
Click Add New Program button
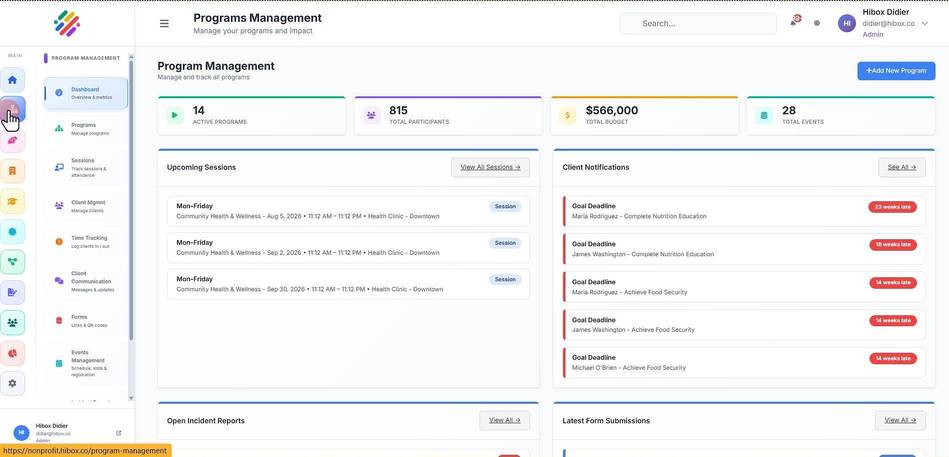coord(896,71)
